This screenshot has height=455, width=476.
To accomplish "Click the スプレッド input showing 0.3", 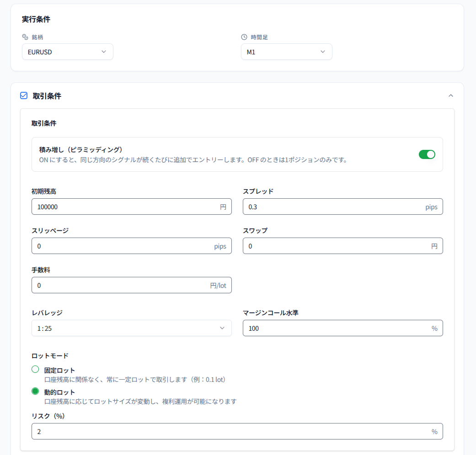I will [334, 206].
